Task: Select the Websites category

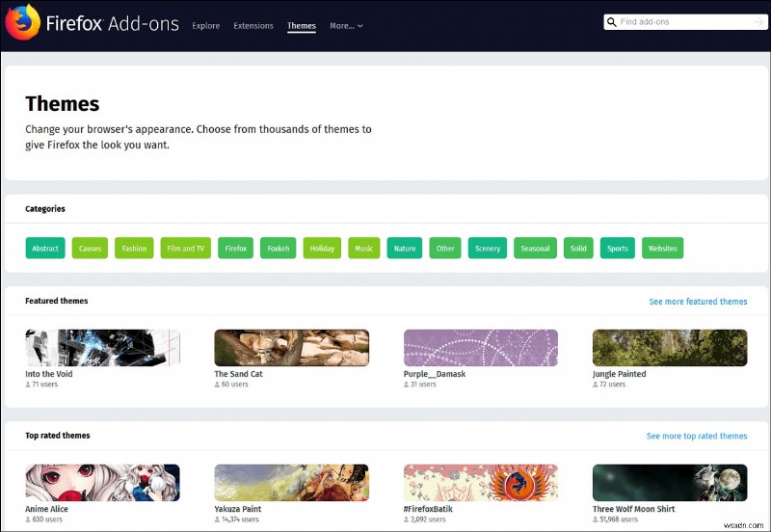Action: tap(662, 249)
